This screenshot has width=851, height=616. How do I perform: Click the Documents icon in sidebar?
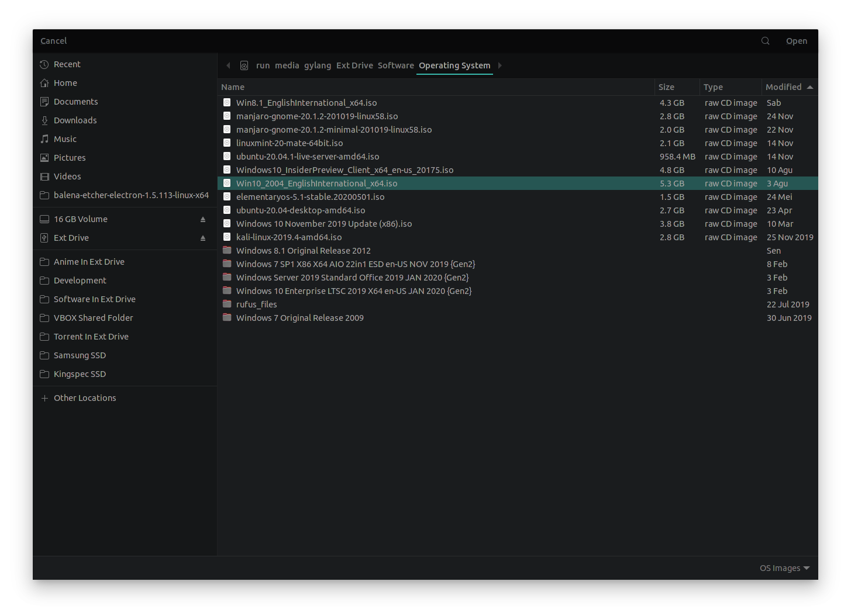pos(44,102)
